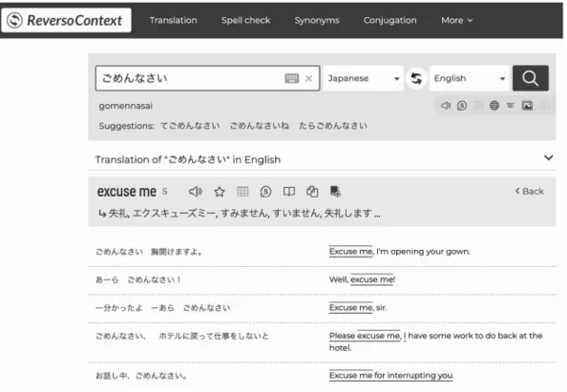
Task: Open the Translation menu item
Action: [173, 20]
